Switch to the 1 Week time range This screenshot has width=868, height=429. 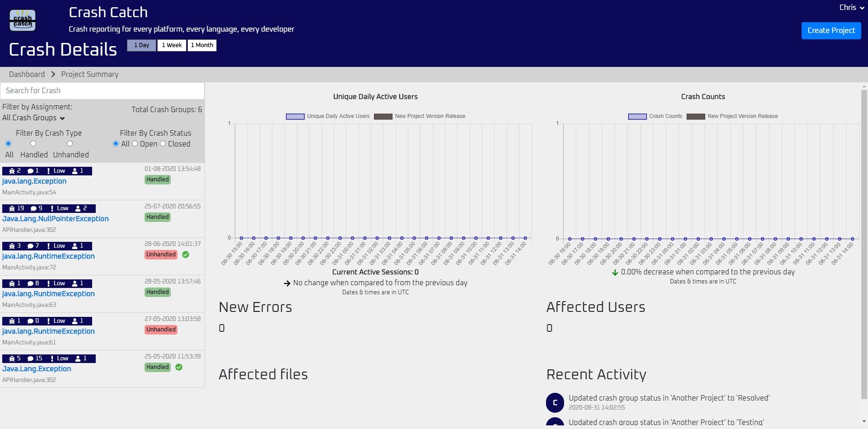pos(172,45)
